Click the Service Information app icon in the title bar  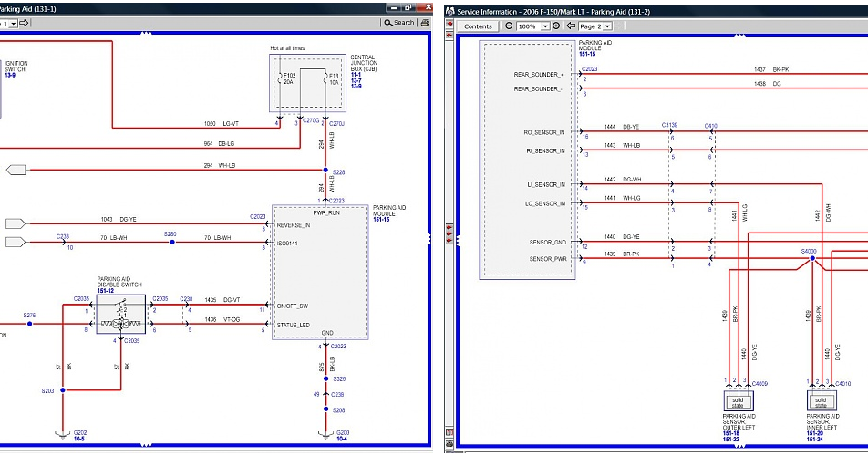[450, 12]
